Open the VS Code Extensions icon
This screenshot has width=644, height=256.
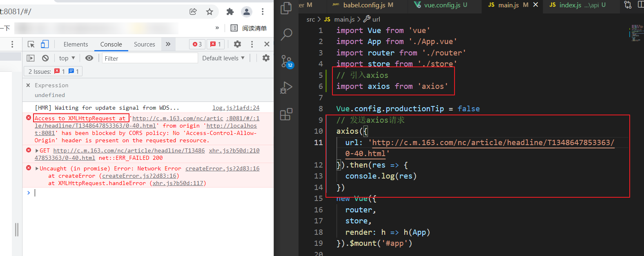(x=286, y=114)
